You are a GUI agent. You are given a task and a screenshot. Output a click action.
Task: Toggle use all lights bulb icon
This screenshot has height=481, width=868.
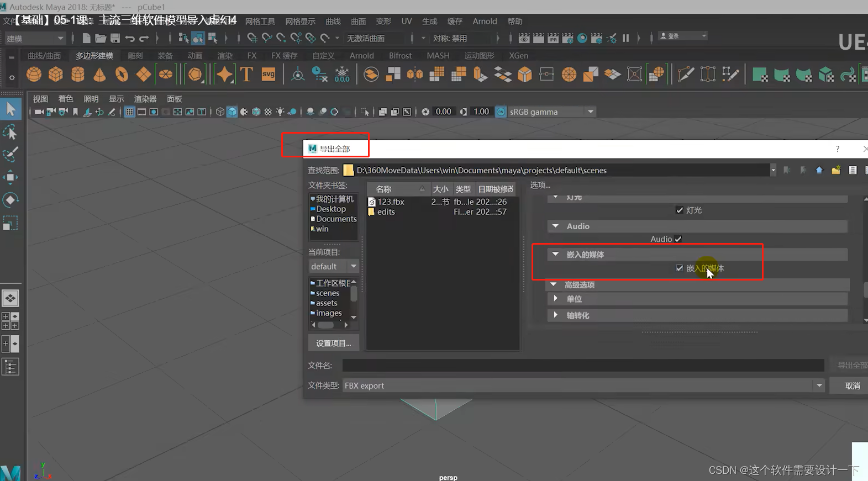[x=280, y=112]
